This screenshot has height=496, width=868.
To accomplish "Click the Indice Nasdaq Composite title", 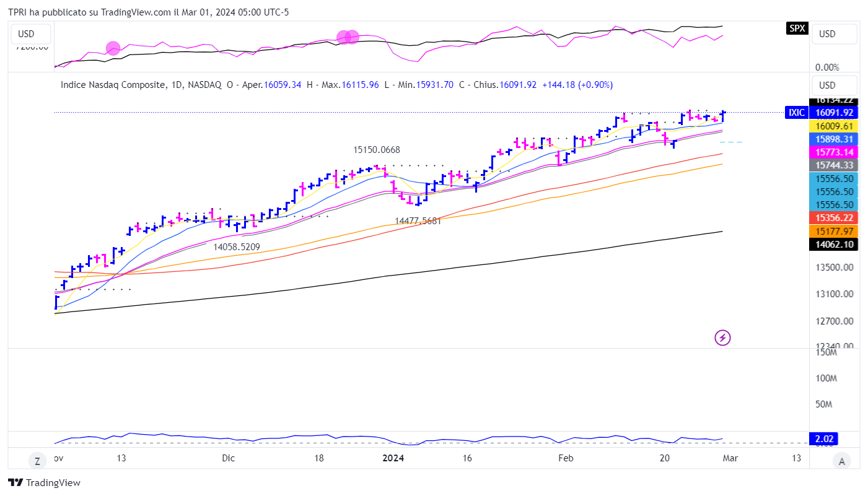I will click(x=113, y=85).
